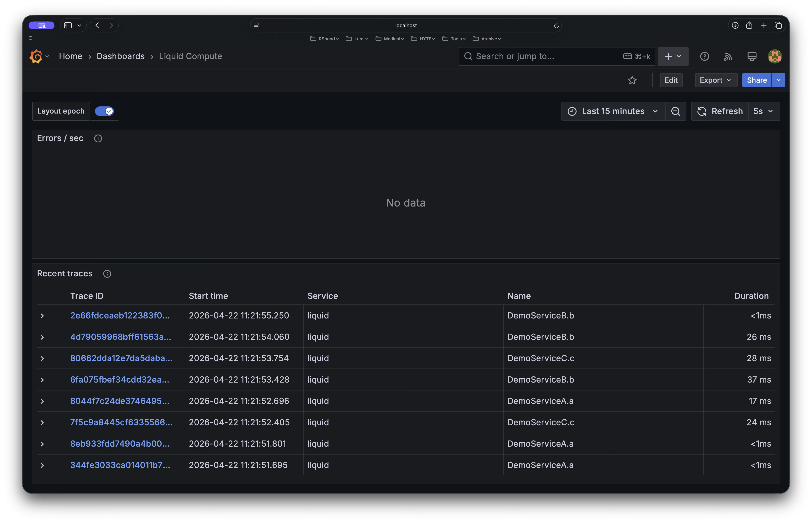Open a new browser tab

tap(764, 26)
